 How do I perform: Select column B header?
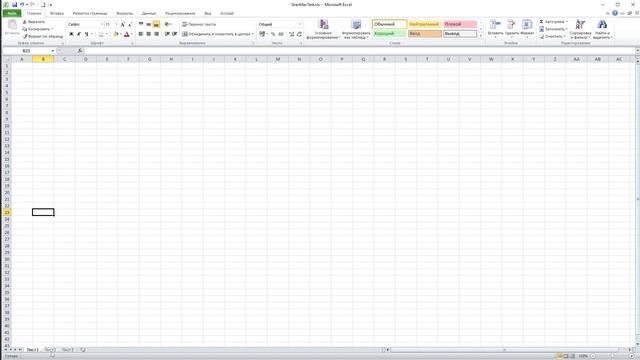point(43,60)
